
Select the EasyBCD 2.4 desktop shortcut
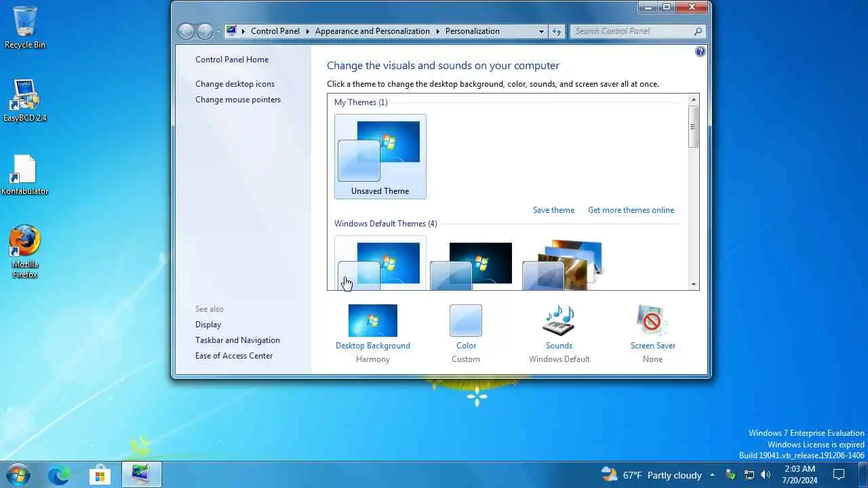(x=25, y=100)
